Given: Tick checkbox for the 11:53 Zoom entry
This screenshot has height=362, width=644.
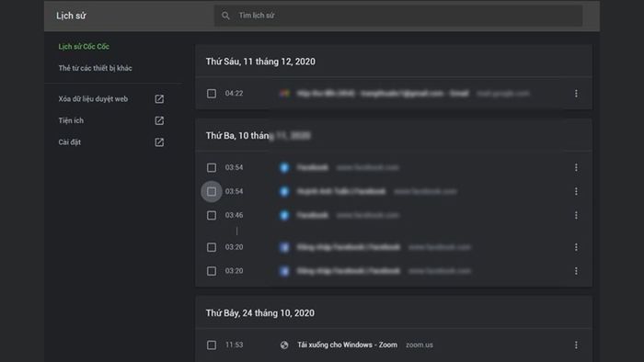Looking at the screenshot, I should 212,345.
